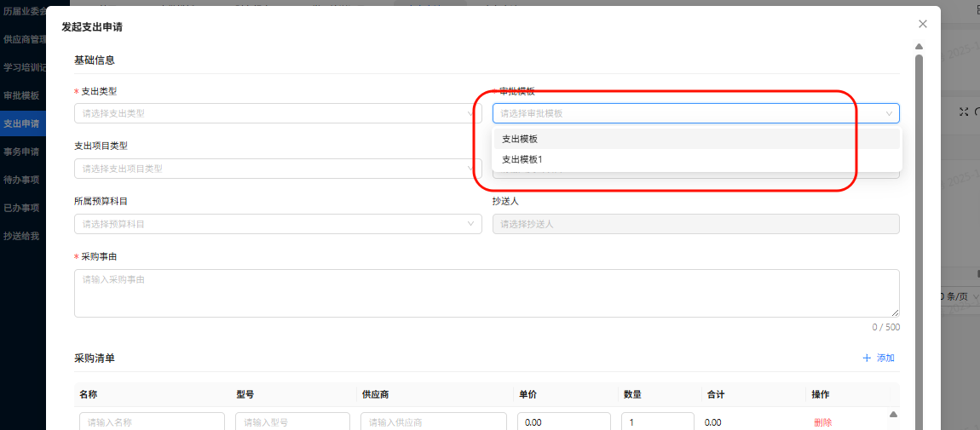Screen dimensions: 980x430
Task: Click 删除 in the purchase list row
Action: click(822, 422)
